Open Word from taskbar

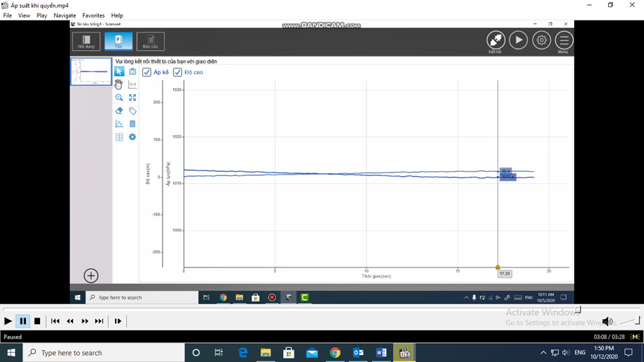point(381,353)
